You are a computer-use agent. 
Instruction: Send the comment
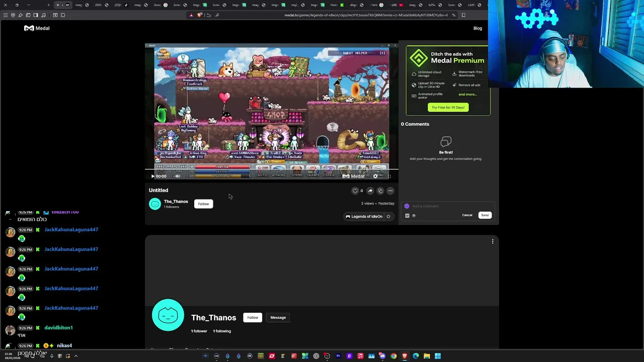click(485, 215)
